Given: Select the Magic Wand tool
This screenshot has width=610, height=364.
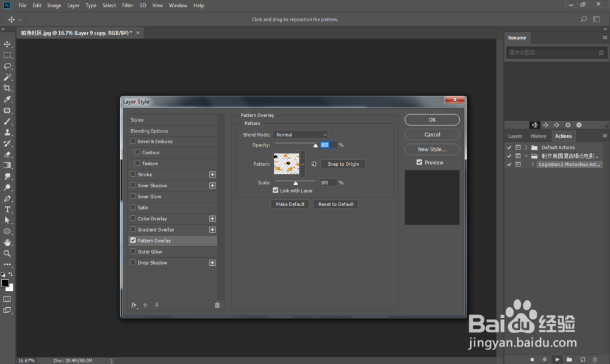Looking at the screenshot, I should [x=7, y=77].
